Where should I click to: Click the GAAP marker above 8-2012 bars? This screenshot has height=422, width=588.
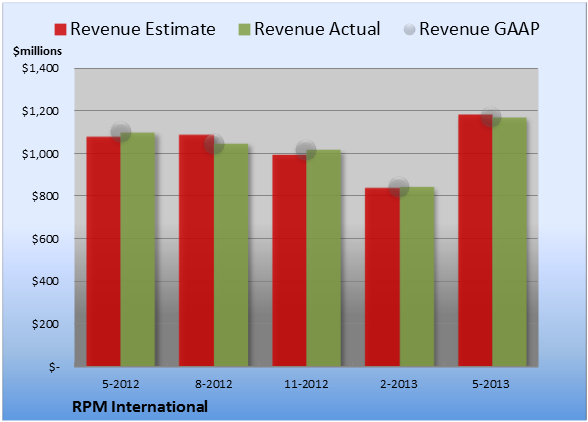[x=214, y=144]
